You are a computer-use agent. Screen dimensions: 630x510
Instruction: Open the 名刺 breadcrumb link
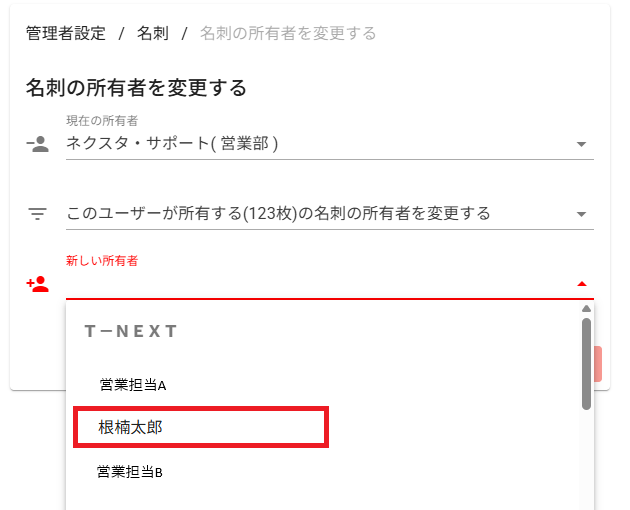(x=152, y=33)
